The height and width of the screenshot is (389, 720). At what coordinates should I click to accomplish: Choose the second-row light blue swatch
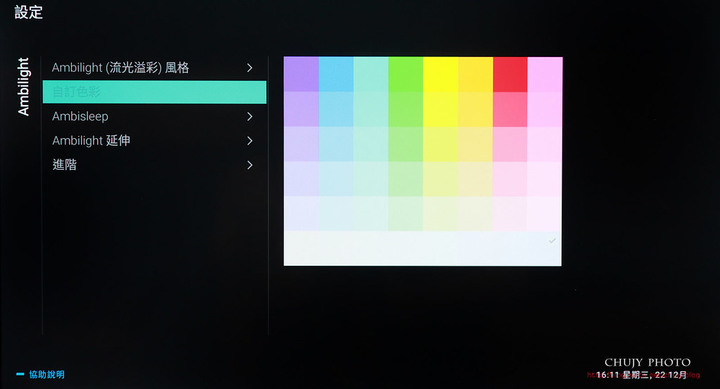pyautogui.click(x=336, y=109)
